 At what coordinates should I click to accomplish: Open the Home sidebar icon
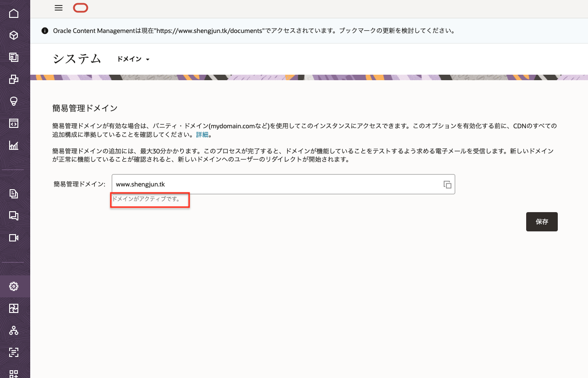[x=15, y=13]
